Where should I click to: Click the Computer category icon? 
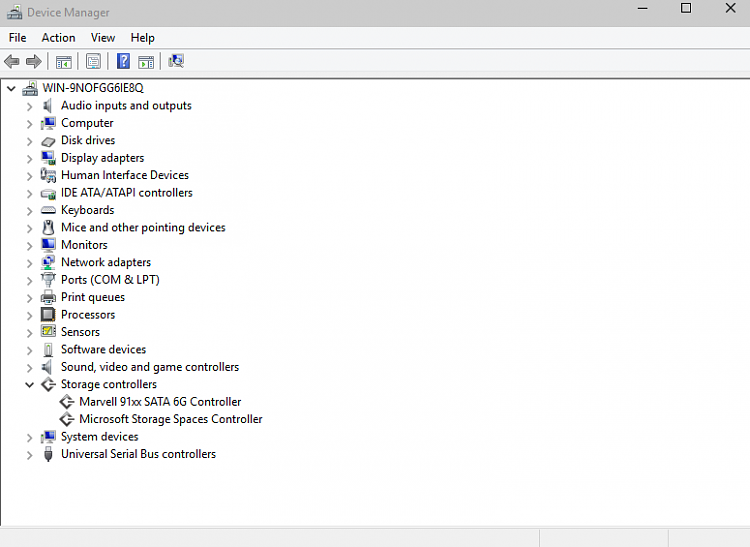(x=48, y=123)
